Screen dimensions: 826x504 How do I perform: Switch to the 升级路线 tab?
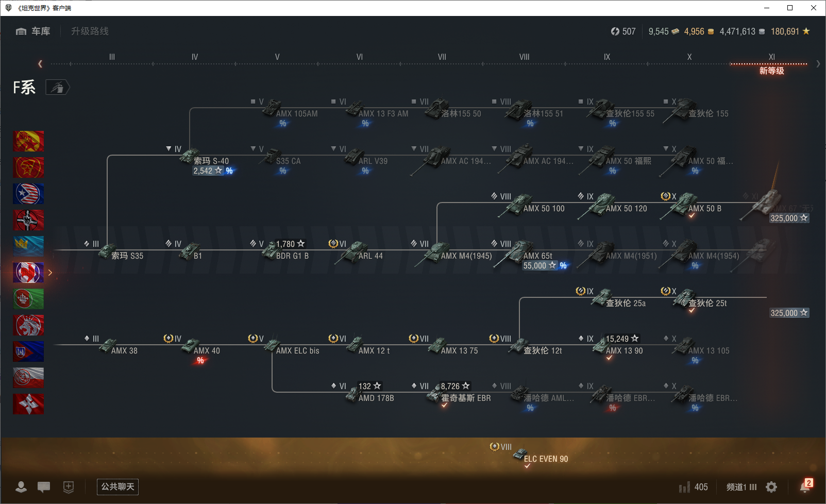[x=90, y=31]
